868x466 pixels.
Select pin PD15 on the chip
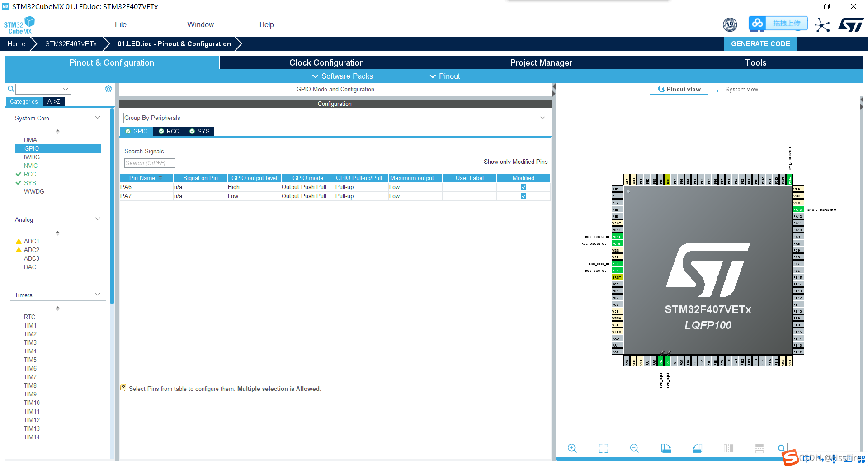coord(798,277)
